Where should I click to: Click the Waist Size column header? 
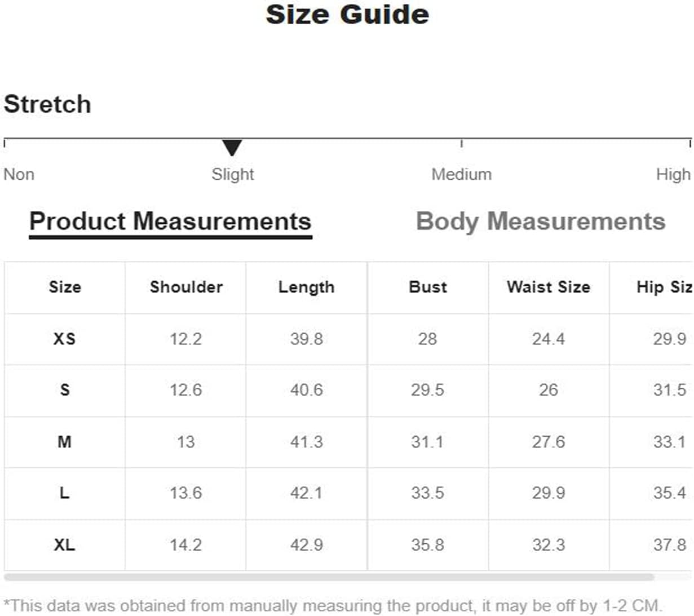[549, 287]
